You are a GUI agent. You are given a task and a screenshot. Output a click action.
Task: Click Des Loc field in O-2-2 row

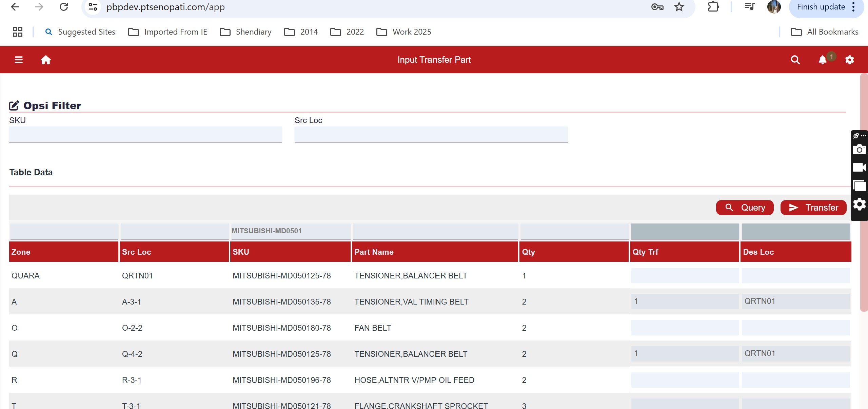pyautogui.click(x=795, y=328)
